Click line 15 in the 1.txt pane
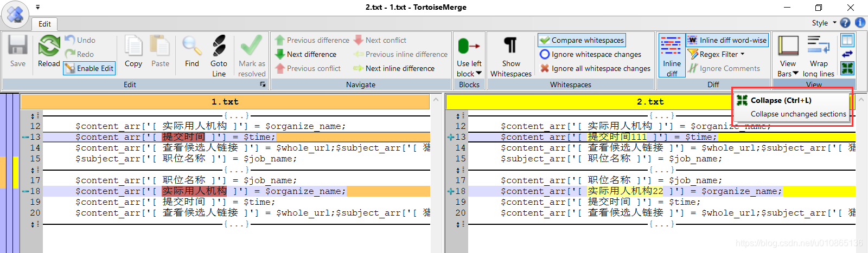 (237, 159)
